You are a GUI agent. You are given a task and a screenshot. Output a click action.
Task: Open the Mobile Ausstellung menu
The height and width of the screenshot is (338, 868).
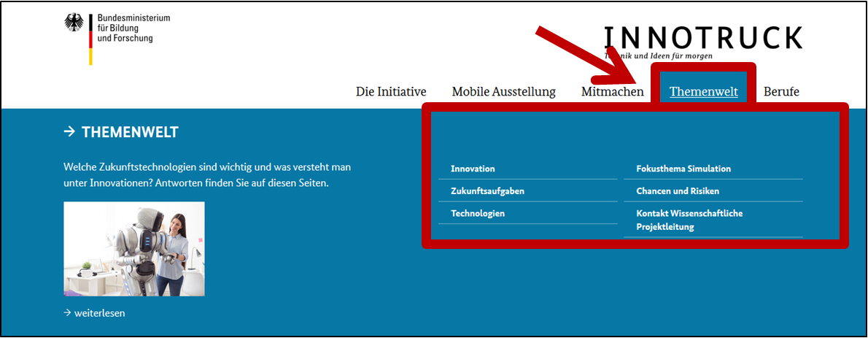504,92
